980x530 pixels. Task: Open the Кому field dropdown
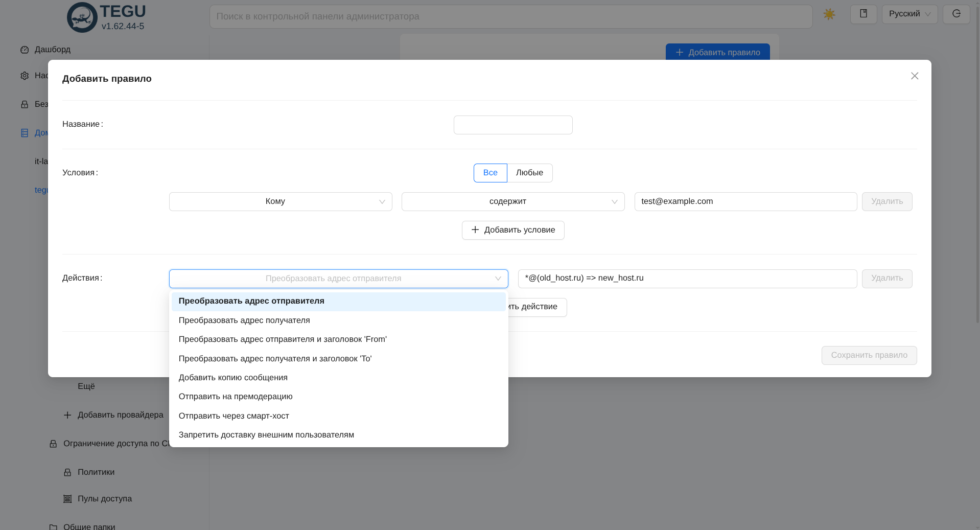281,201
